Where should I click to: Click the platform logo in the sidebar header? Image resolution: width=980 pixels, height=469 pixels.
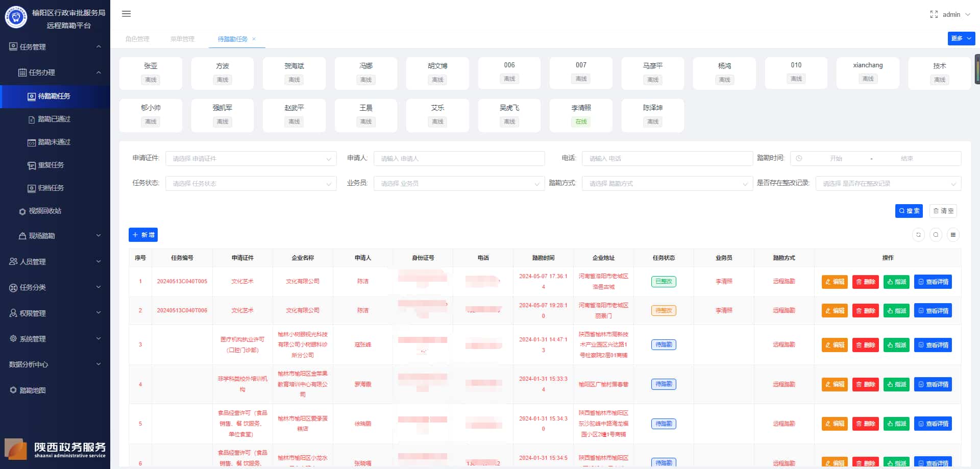point(16,17)
